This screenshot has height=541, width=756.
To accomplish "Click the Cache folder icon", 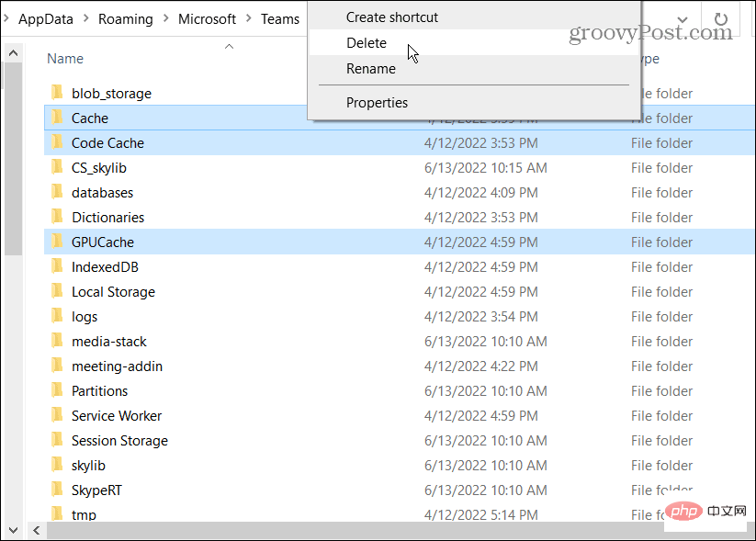I will pos(57,118).
